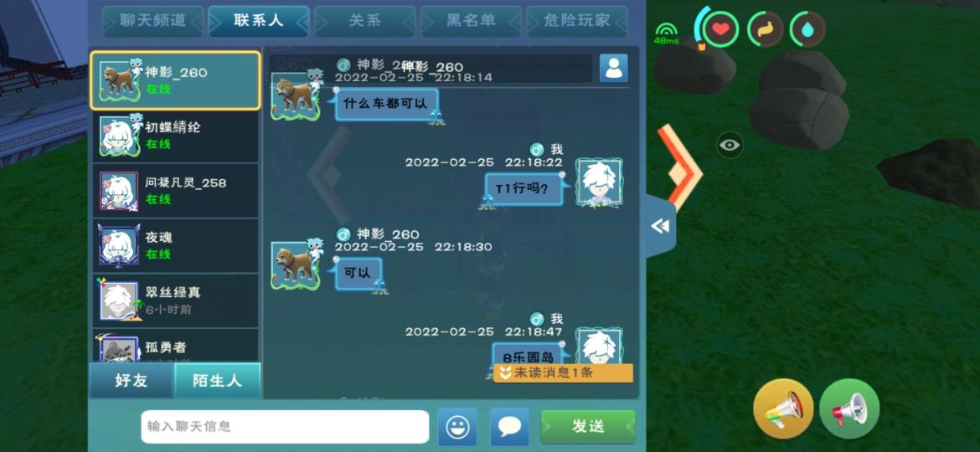Click the green network signal indicator

click(x=667, y=33)
